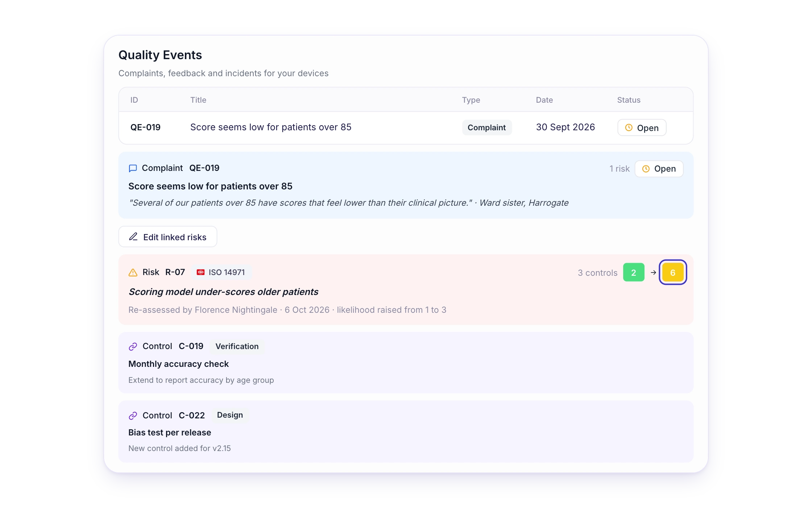Click the red ISO logo icon

pyautogui.click(x=200, y=272)
